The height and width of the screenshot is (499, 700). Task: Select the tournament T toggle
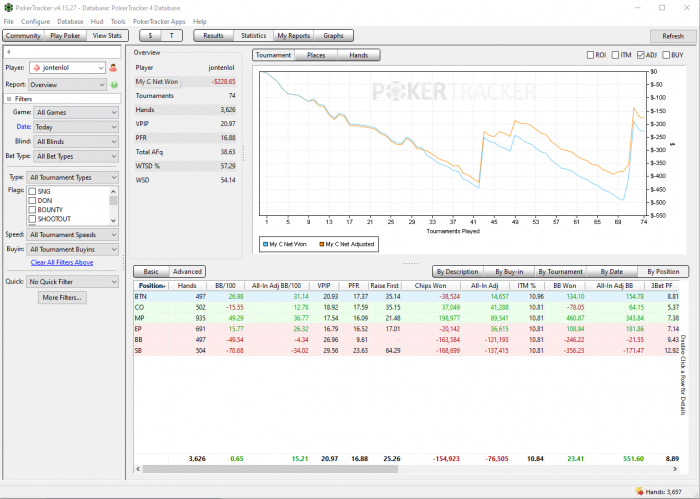171,36
